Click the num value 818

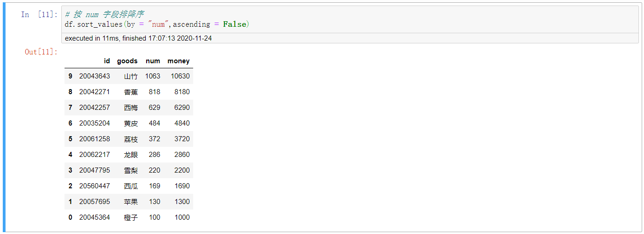[154, 92]
